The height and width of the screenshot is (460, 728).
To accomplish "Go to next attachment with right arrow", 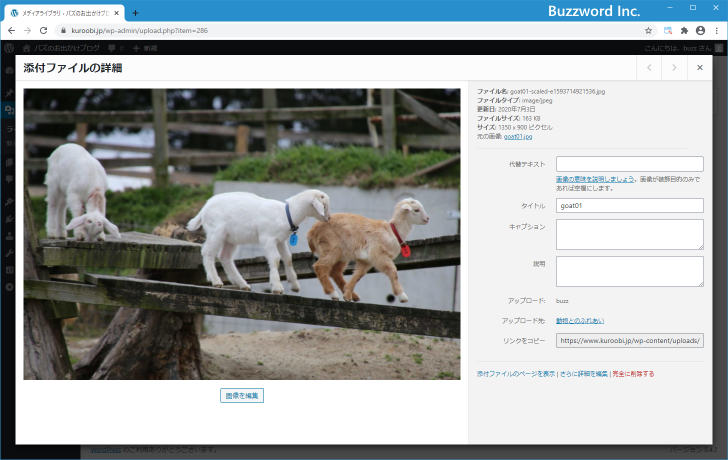I will [x=674, y=68].
